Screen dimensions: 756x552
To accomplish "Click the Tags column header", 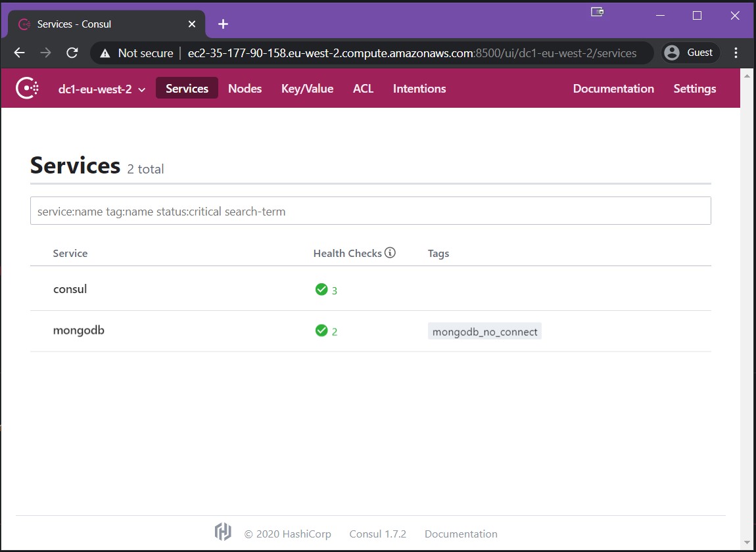I will (x=438, y=253).
